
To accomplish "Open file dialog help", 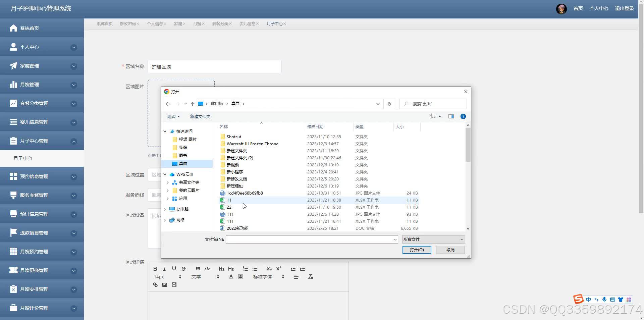I will point(463,116).
